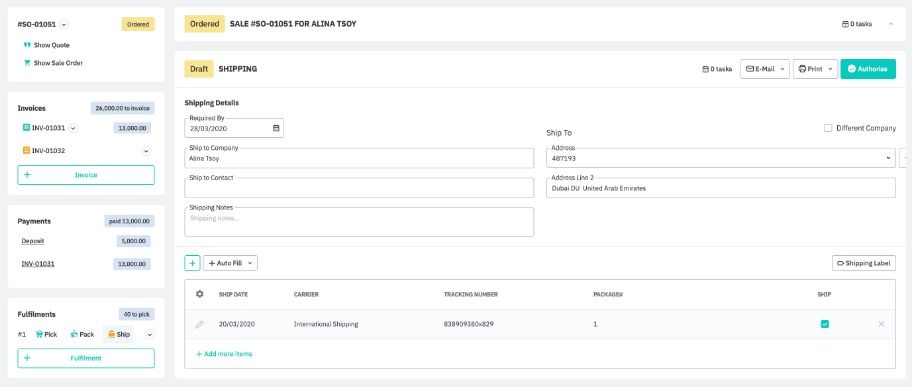Open the table settings gear icon

200,294
